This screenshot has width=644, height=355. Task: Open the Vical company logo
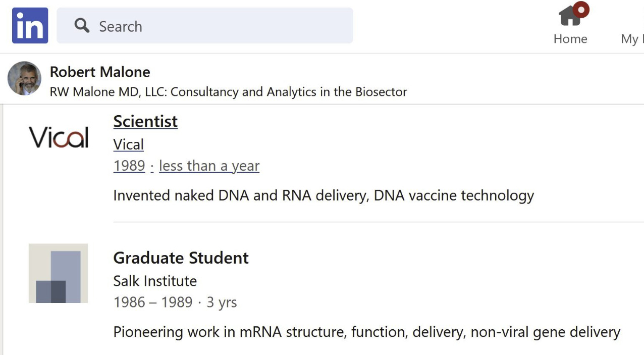coord(59,137)
